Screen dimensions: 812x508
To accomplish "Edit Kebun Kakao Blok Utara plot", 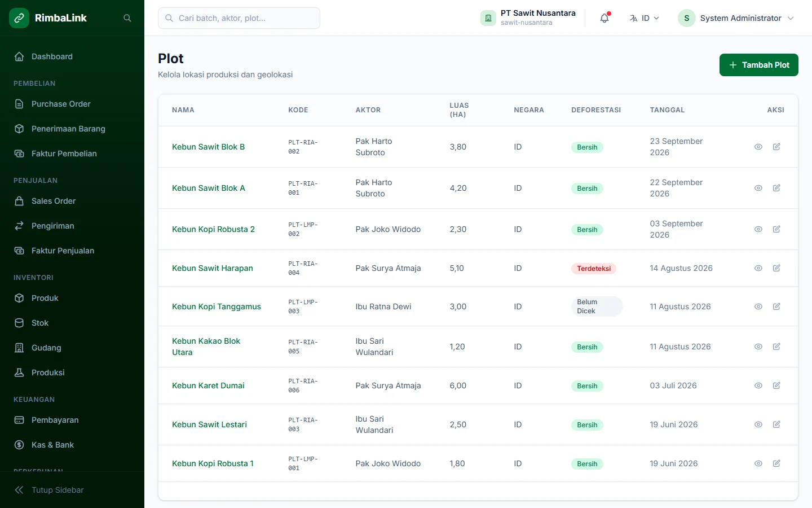I will tap(776, 347).
